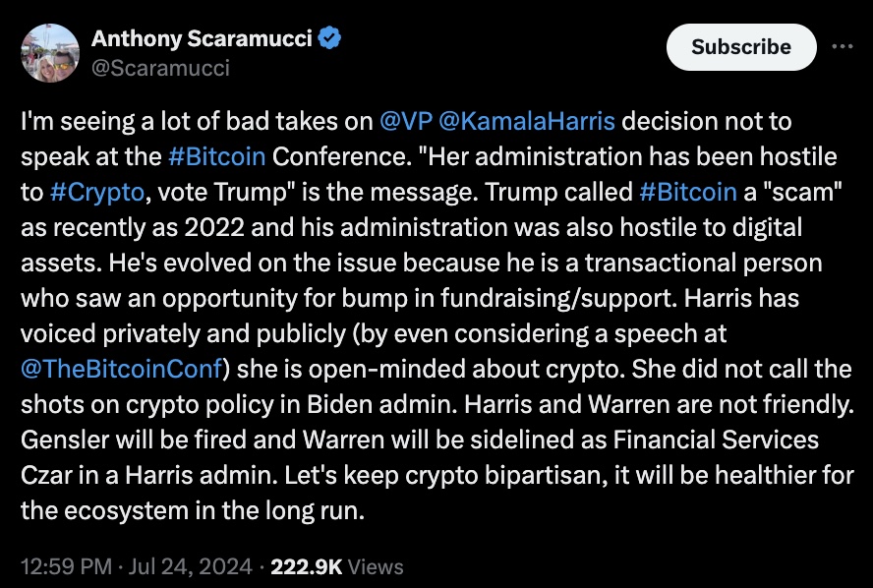Screen dimensions: 873x588
Task: Click the "Views" label
Action: pos(376,565)
